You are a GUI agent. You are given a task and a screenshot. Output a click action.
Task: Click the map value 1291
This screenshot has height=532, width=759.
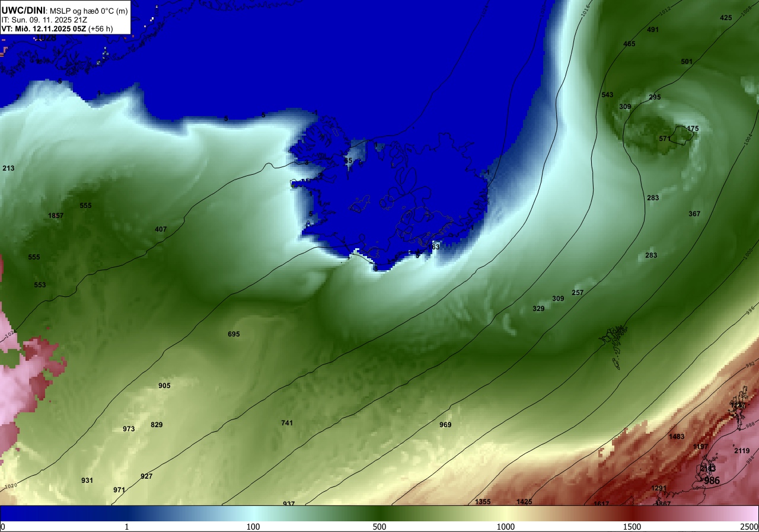pyautogui.click(x=659, y=488)
